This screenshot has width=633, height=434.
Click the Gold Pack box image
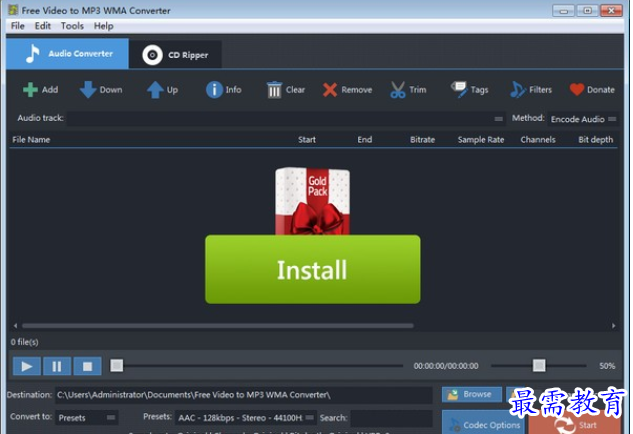[312, 201]
